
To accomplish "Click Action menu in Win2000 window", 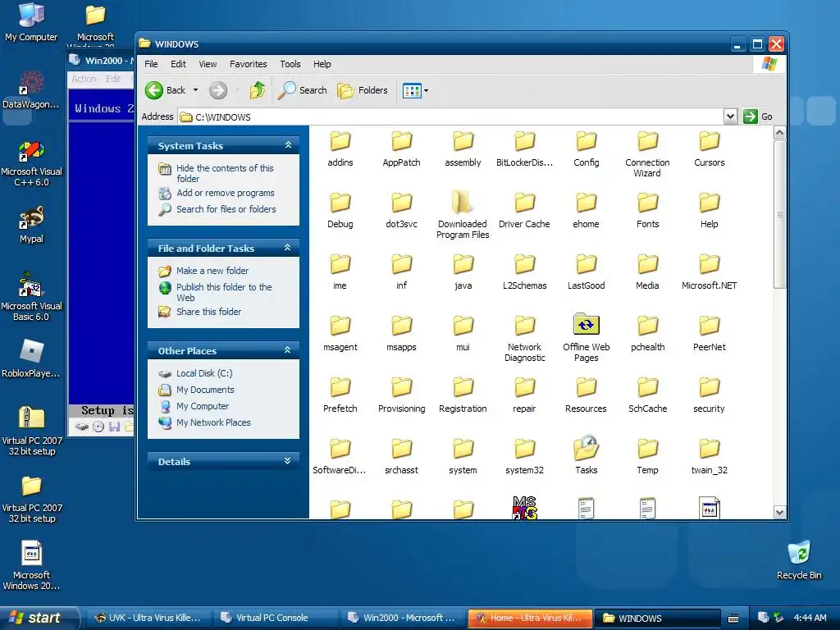I will [84, 79].
